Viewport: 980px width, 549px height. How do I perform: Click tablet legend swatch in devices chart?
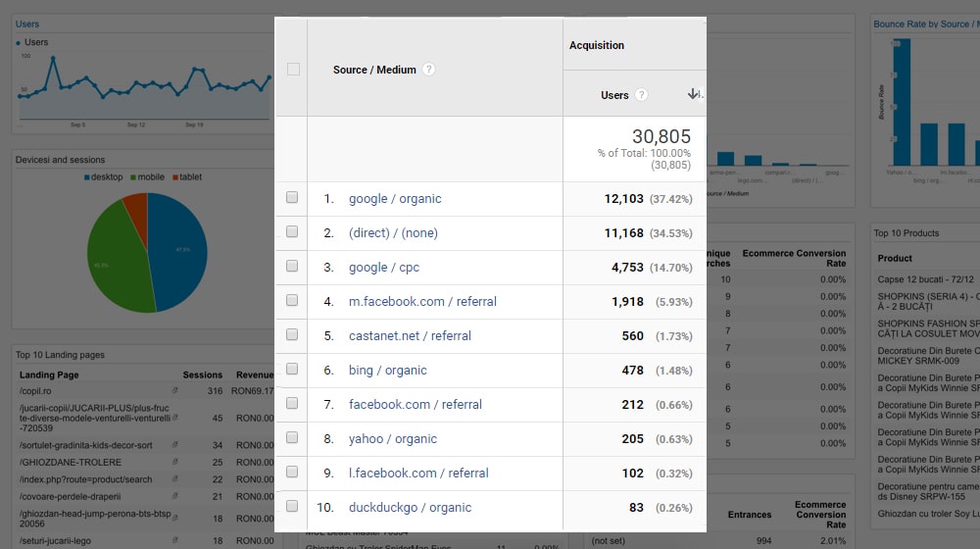coord(175,177)
